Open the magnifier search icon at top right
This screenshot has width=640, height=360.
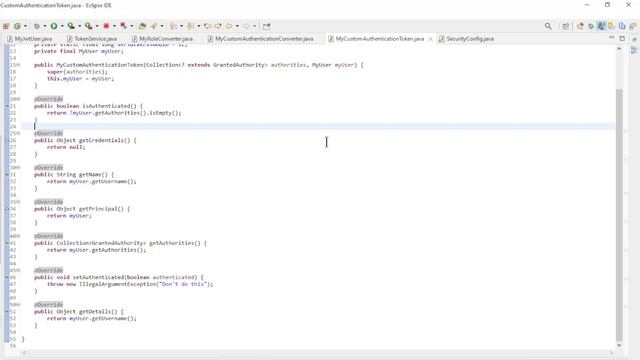pyautogui.click(x=548, y=26)
